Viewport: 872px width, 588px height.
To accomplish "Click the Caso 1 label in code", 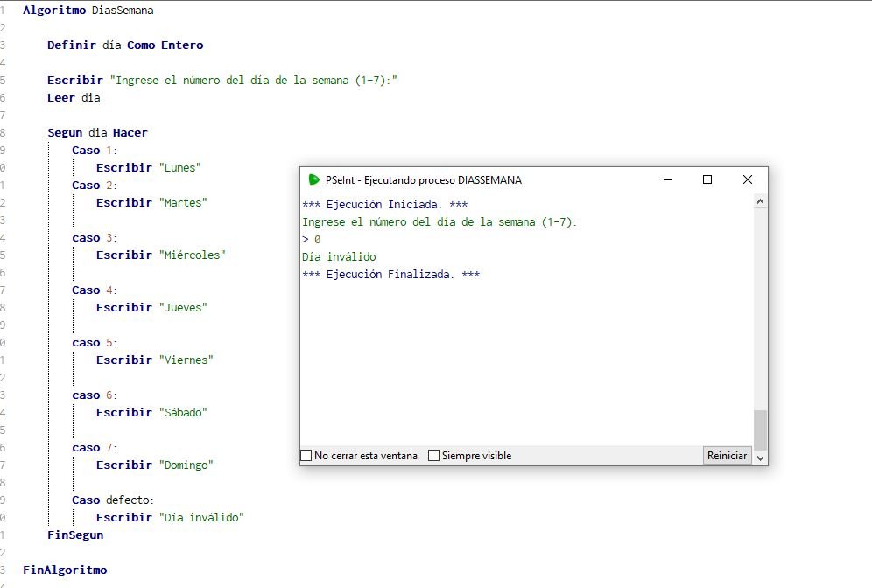I will point(94,150).
